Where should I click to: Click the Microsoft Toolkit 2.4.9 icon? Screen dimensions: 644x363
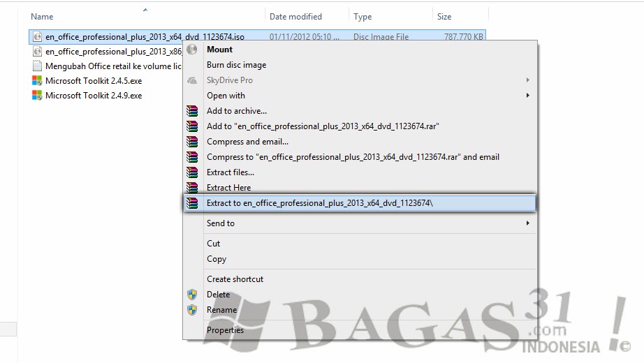pos(37,95)
